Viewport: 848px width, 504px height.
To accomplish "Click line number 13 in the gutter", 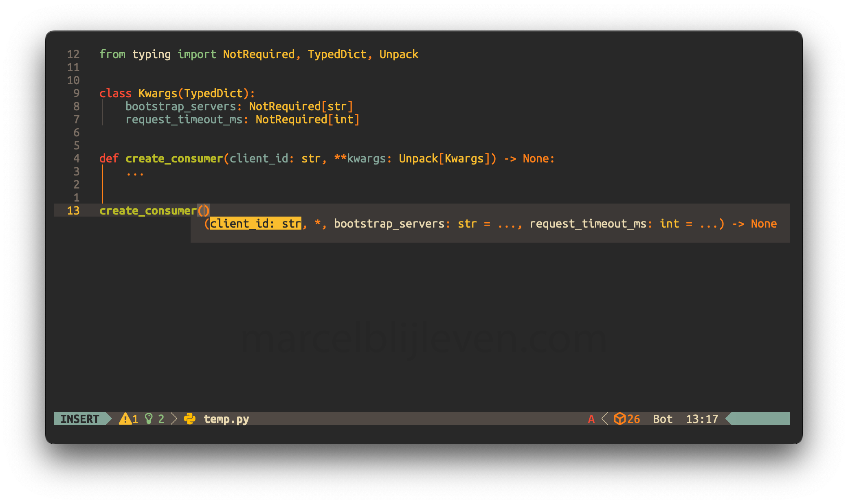I will tap(73, 210).
